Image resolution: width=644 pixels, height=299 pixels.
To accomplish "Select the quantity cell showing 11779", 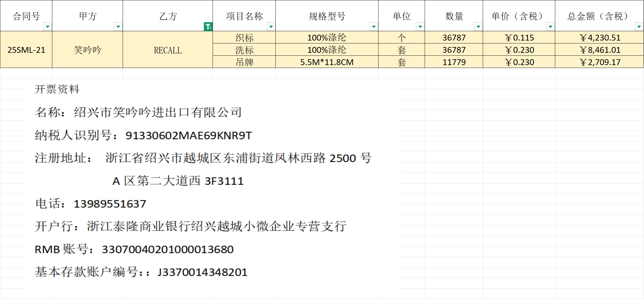I will click(454, 62).
